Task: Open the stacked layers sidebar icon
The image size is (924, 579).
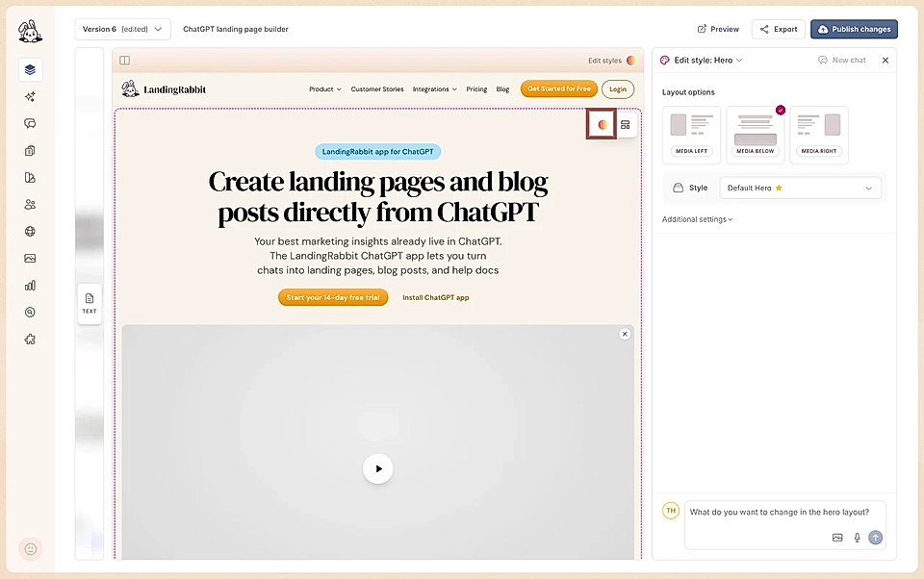Action: pos(30,69)
